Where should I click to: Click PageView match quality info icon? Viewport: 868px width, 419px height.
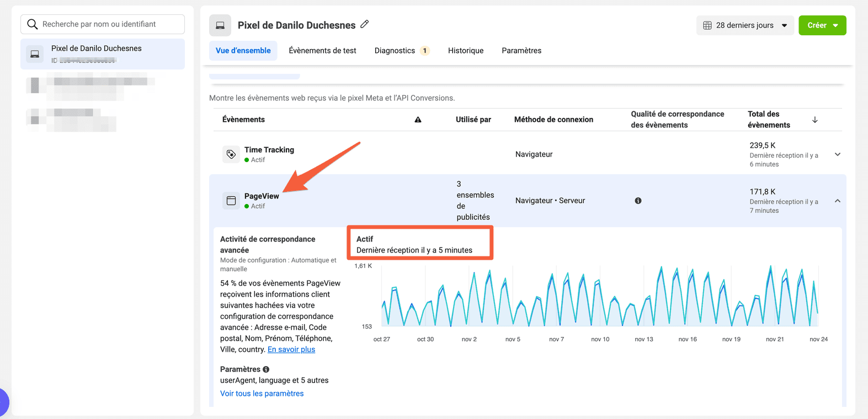(638, 201)
